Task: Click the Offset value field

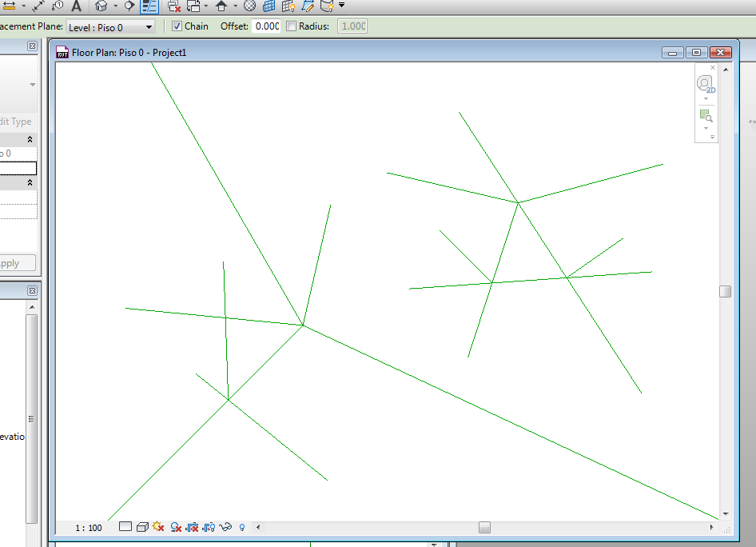Action: (x=266, y=26)
